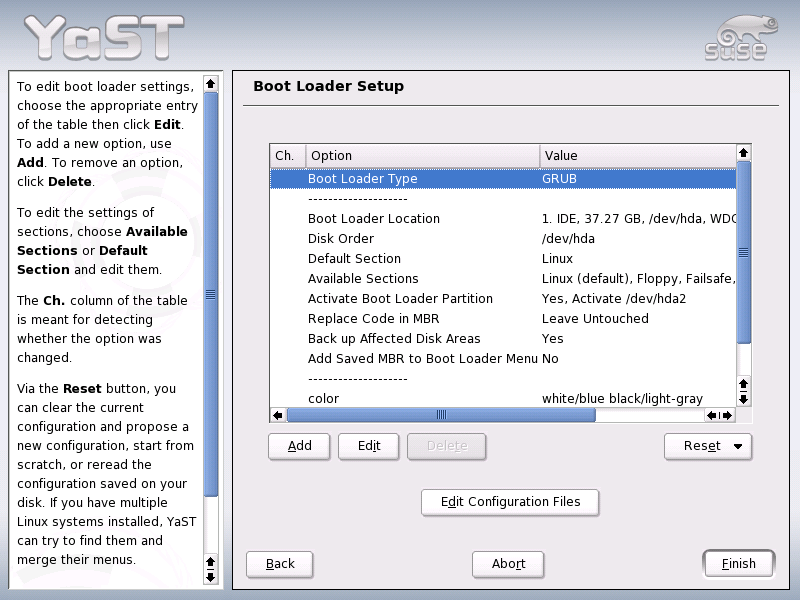Image resolution: width=800 pixels, height=600 pixels.
Task: Click the table's scroll-left arrow
Action: tap(277, 414)
